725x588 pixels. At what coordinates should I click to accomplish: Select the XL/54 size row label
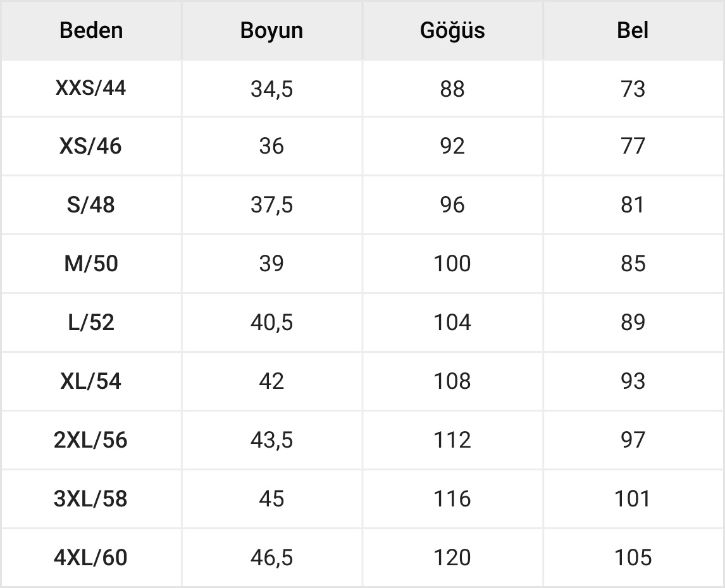tap(91, 381)
